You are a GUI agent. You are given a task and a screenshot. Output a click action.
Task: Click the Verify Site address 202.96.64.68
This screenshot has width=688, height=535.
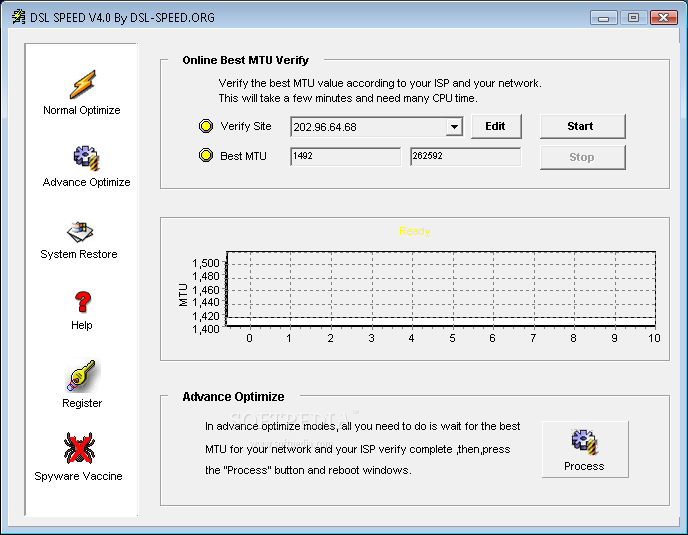pos(325,127)
